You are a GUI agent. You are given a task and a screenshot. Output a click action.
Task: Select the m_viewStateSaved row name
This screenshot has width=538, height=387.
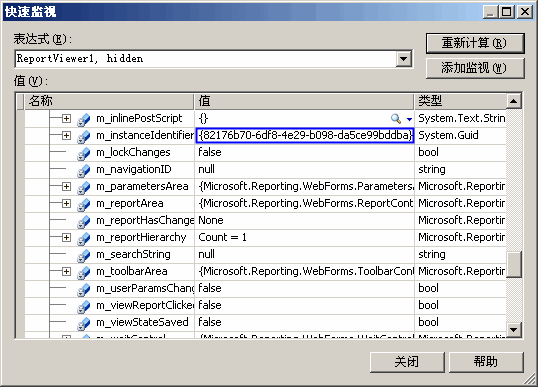142,322
